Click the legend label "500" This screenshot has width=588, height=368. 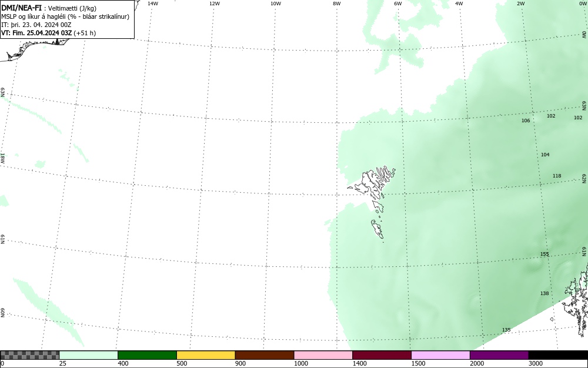point(182,363)
